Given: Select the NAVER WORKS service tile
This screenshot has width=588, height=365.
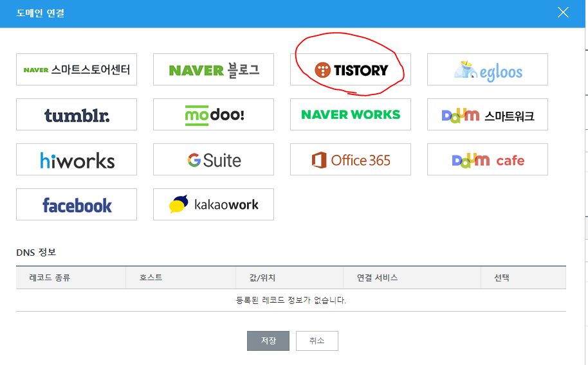Looking at the screenshot, I should click(351, 114).
